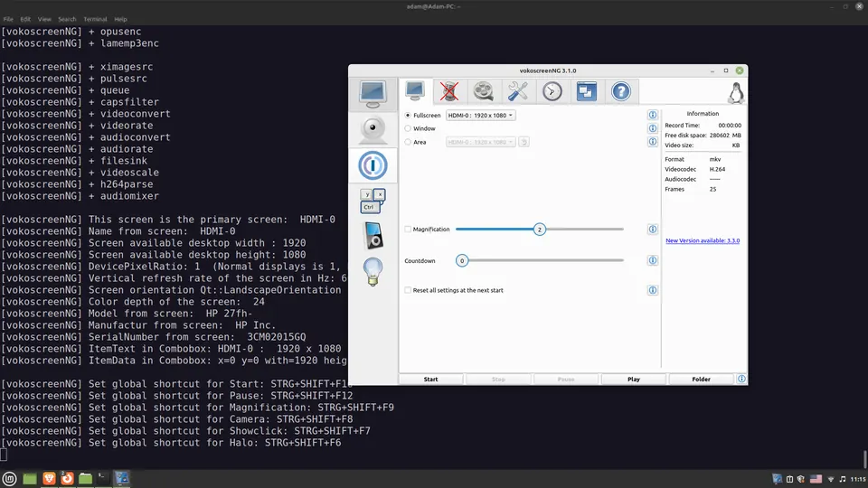Click the info icon for Area row
This screenshot has height=488, width=868.
(x=653, y=142)
